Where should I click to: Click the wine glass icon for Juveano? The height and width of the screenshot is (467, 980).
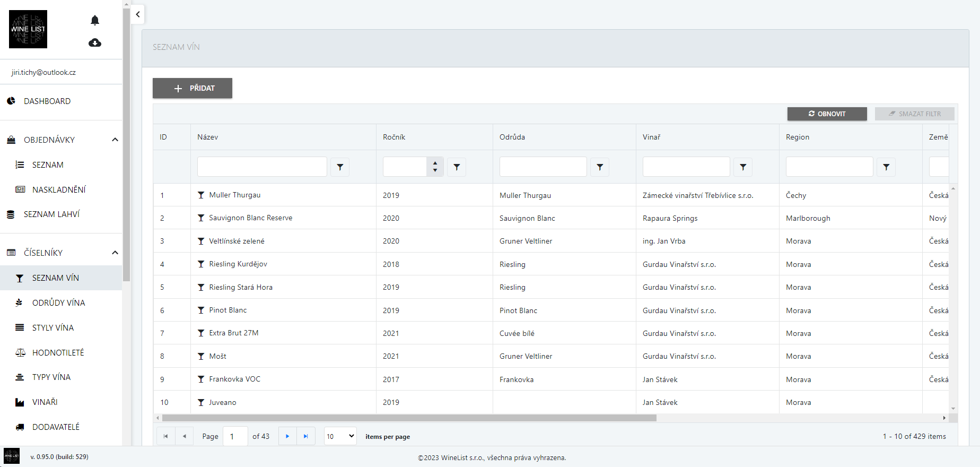pyautogui.click(x=201, y=402)
